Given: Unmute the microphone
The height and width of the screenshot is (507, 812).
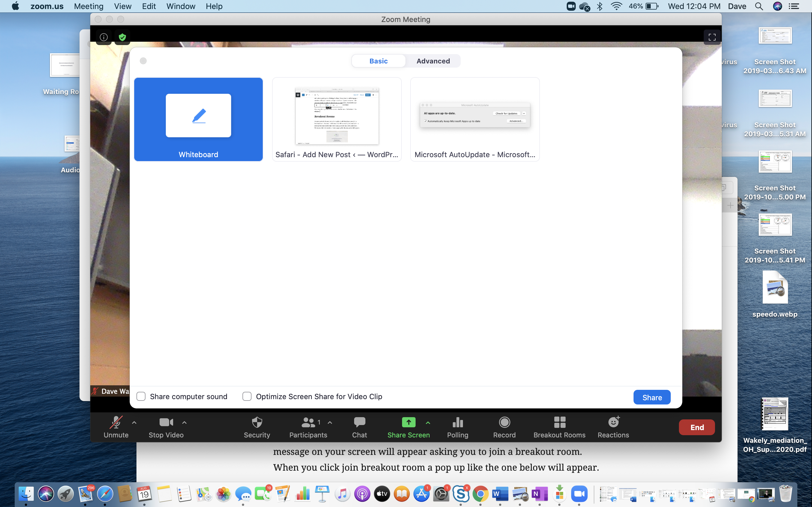Looking at the screenshot, I should (x=116, y=423).
